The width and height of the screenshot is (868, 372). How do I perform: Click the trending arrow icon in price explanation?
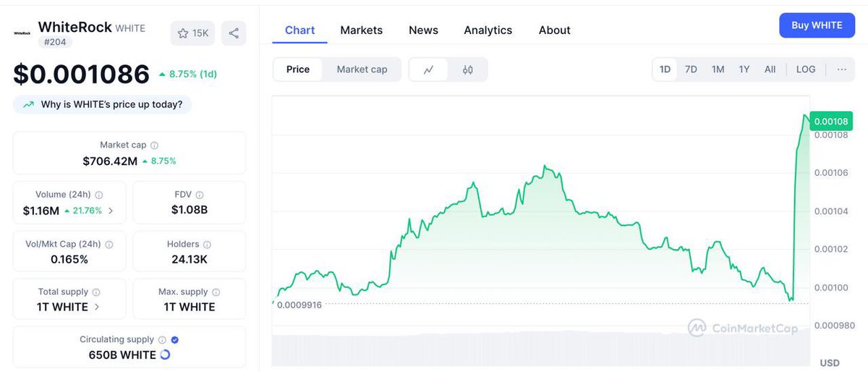pyautogui.click(x=29, y=105)
